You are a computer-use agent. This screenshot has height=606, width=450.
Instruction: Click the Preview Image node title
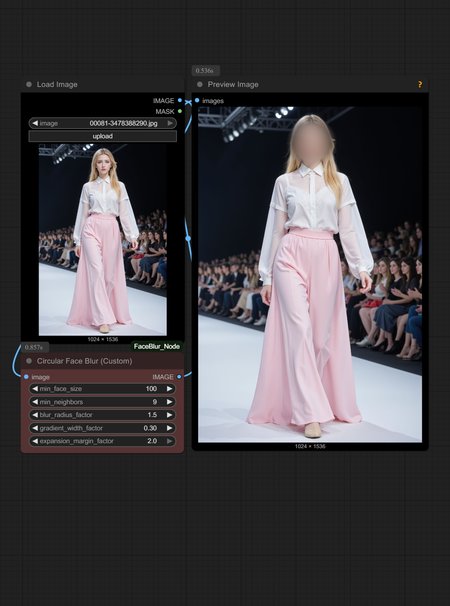[x=233, y=84]
